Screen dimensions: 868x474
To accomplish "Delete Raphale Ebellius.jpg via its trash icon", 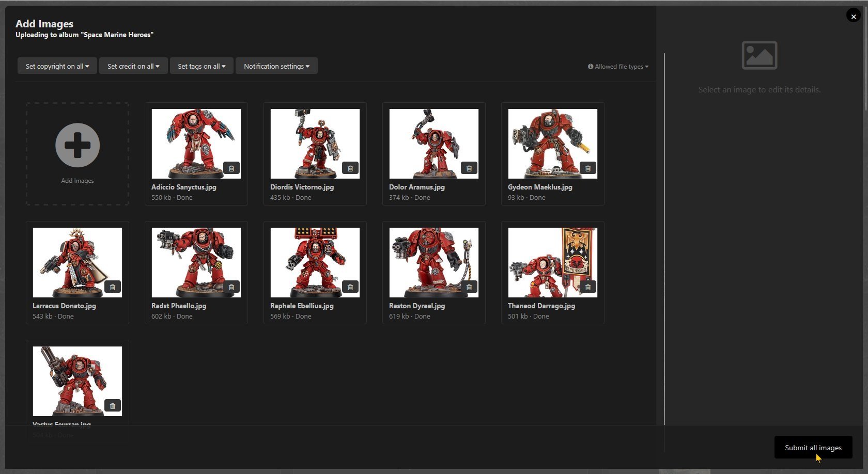I will click(350, 287).
